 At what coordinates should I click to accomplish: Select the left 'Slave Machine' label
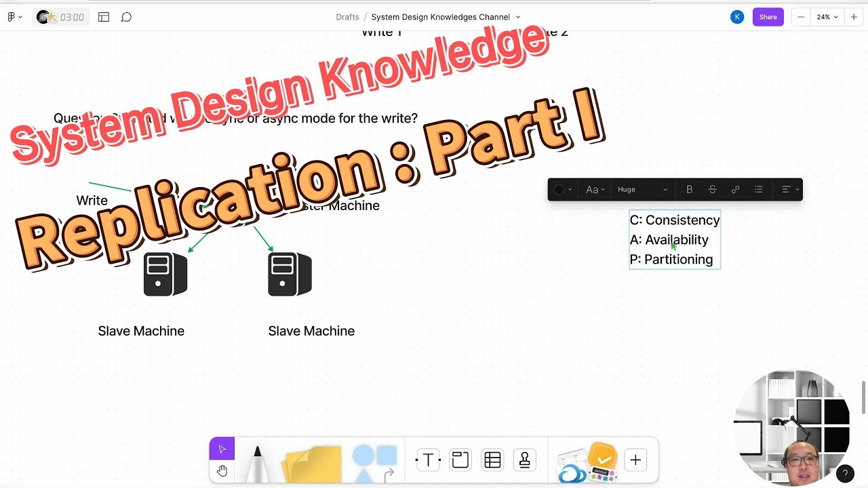tap(141, 331)
